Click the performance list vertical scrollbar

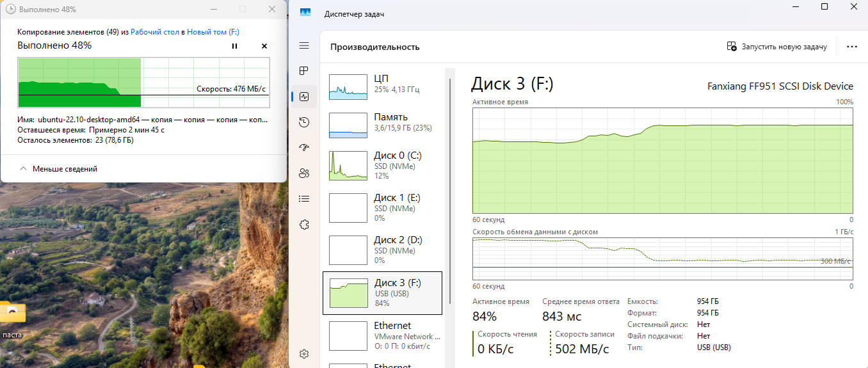[x=449, y=192]
